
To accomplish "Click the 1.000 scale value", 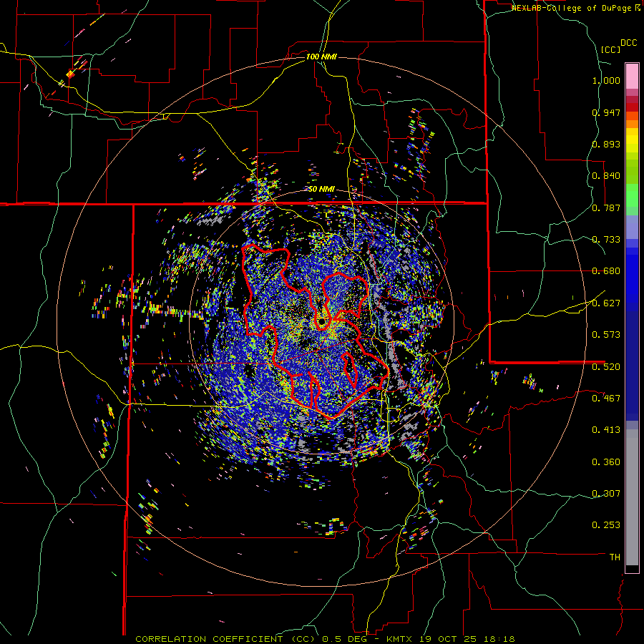I will point(606,80).
